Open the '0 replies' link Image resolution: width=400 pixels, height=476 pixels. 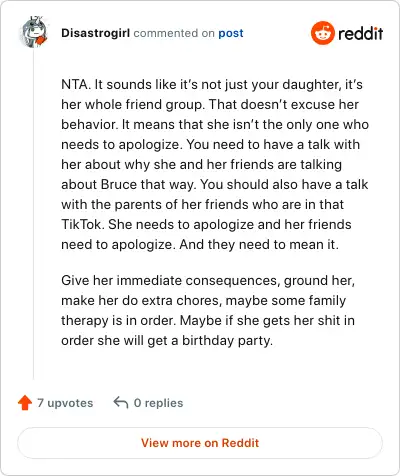tap(158, 403)
